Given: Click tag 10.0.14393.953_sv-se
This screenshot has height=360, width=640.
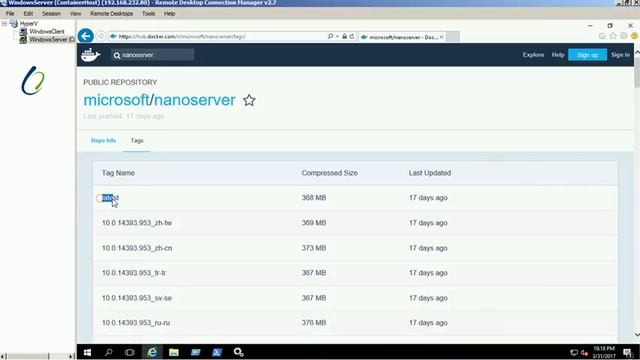Looking at the screenshot, I should click(x=137, y=298).
